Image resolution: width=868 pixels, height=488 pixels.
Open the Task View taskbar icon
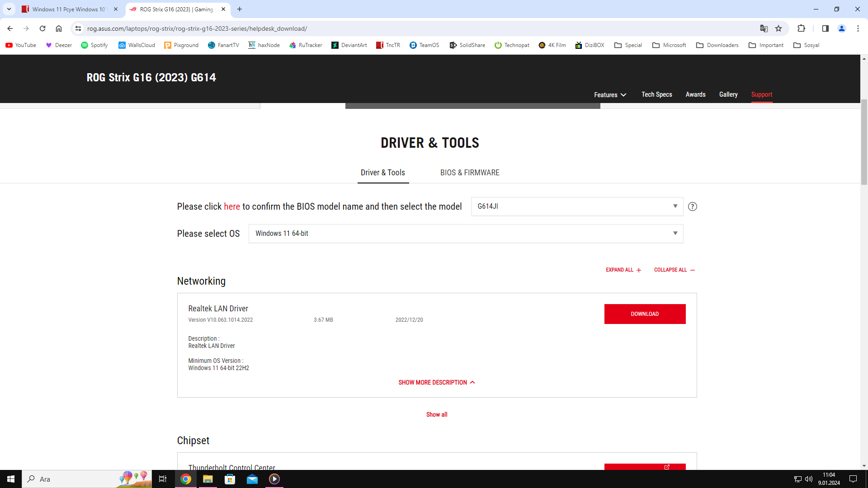click(x=163, y=479)
